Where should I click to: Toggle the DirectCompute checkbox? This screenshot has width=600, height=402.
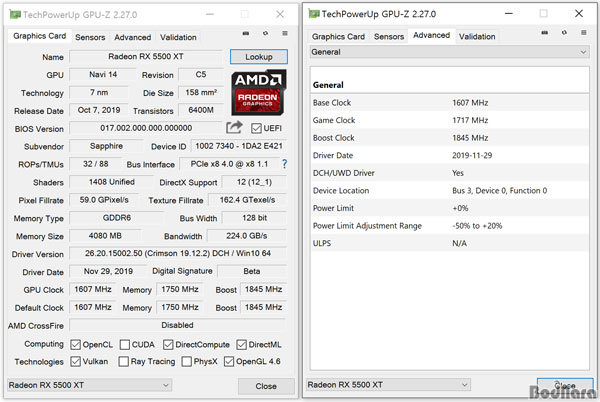[168, 345]
